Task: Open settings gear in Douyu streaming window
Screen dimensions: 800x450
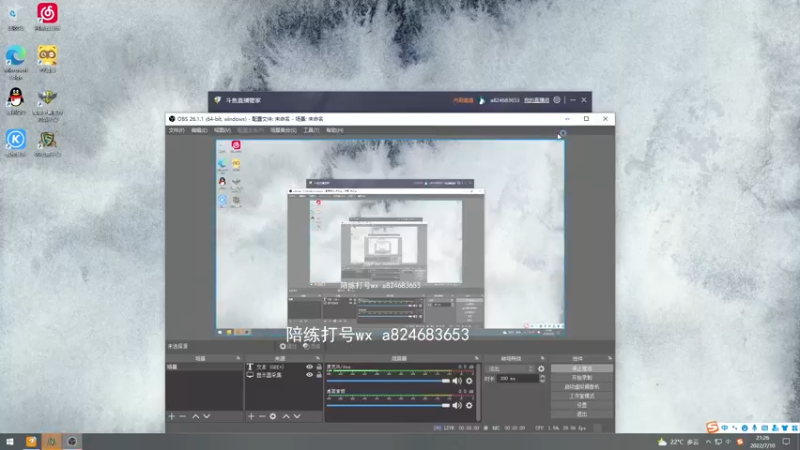Action: point(557,100)
